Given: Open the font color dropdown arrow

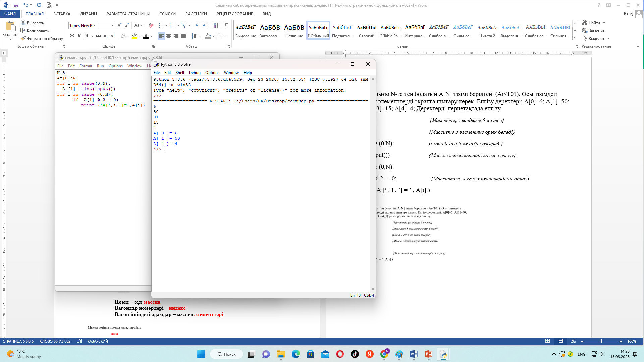Looking at the screenshot, I should tap(152, 36).
